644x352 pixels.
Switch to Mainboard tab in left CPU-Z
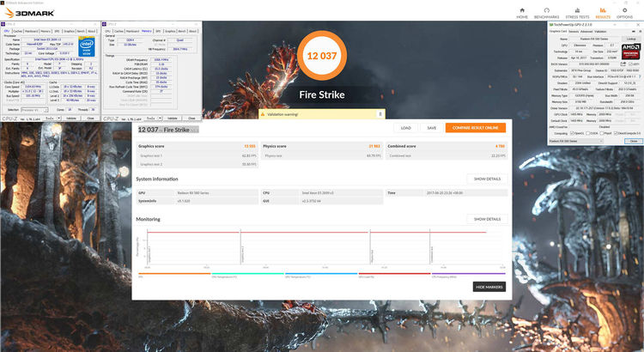pyautogui.click(x=31, y=31)
